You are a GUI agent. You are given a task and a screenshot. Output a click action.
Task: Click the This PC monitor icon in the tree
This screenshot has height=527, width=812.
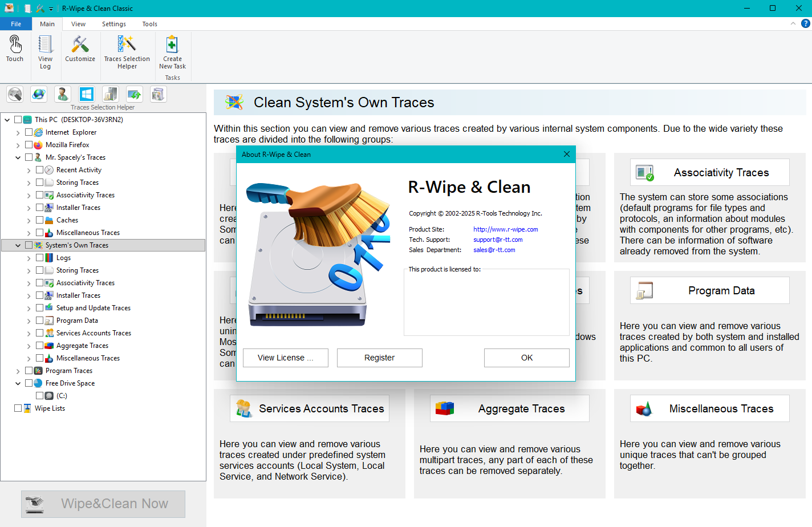pos(27,120)
